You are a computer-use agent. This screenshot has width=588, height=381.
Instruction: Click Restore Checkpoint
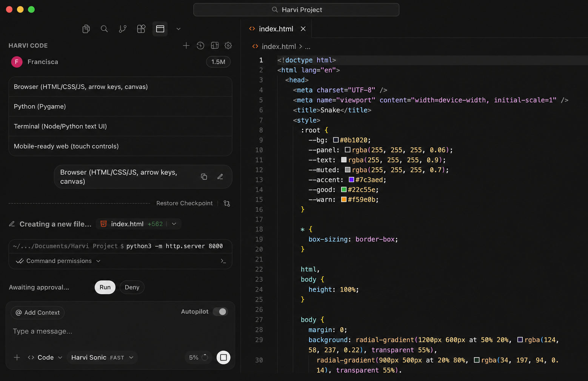coord(185,203)
